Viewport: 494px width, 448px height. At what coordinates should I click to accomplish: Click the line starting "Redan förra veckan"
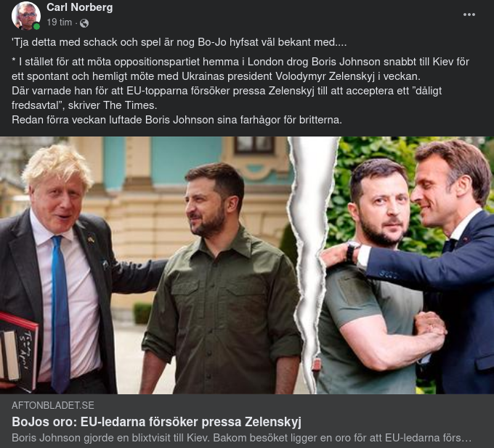point(177,120)
